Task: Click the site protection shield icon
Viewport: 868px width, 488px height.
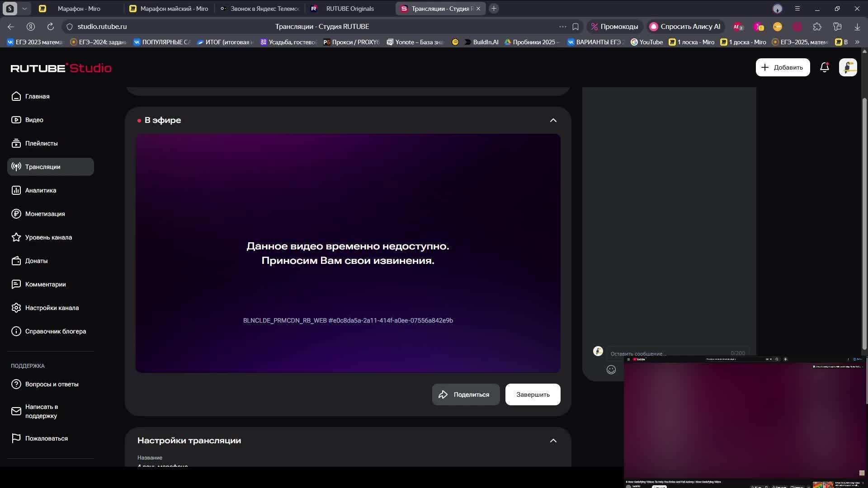Action: 69,27
